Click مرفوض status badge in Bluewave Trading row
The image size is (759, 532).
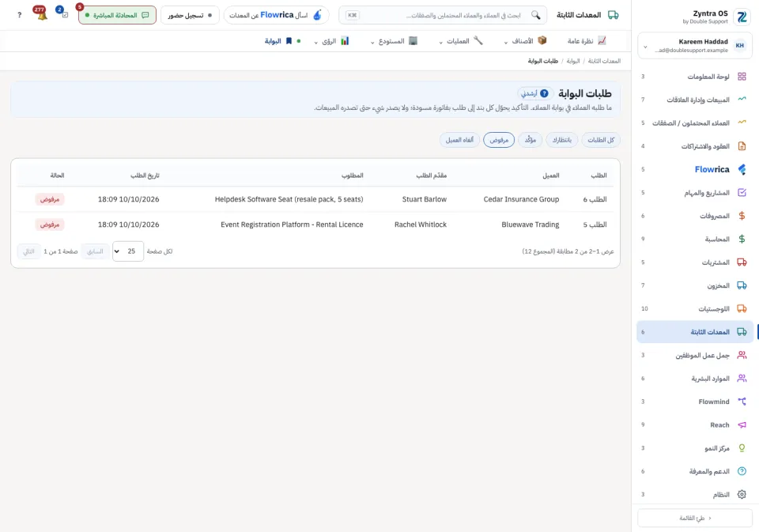pos(49,224)
